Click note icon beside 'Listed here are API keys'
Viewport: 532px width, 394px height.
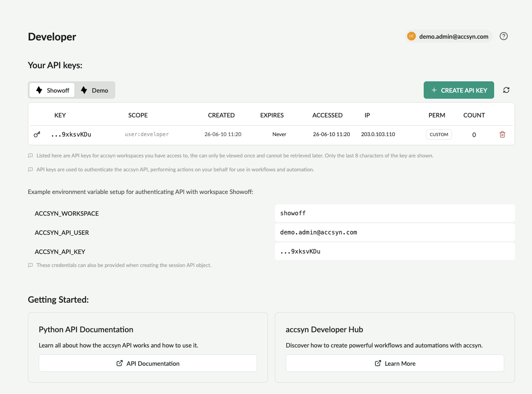30,156
